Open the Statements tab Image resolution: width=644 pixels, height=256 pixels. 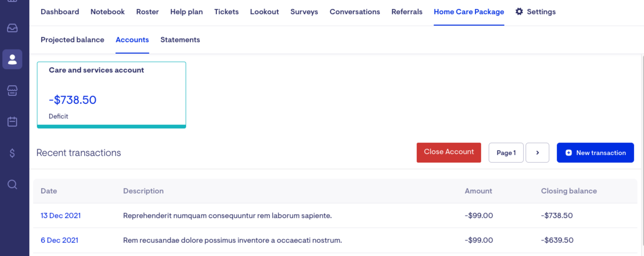(180, 40)
